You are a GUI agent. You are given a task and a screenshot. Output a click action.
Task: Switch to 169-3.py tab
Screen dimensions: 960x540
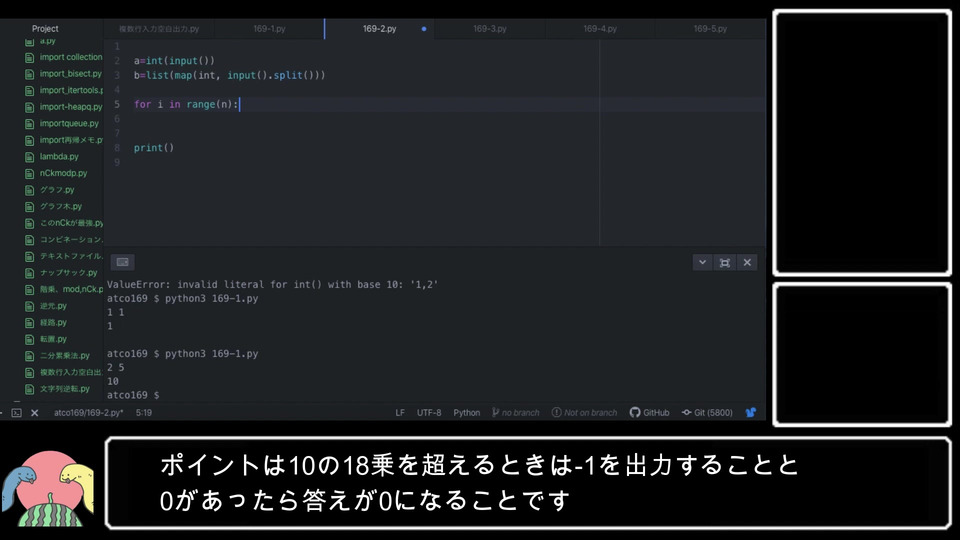[x=490, y=29]
